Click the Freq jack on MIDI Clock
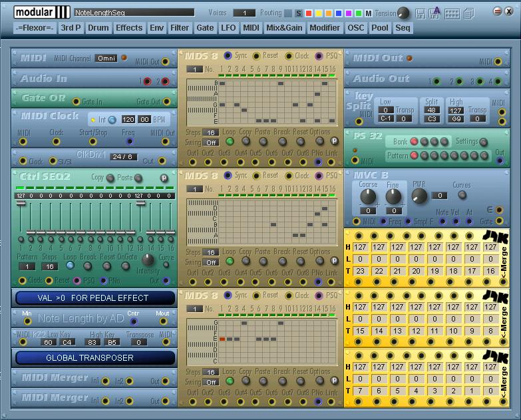This screenshot has height=420, width=521. coord(130,142)
